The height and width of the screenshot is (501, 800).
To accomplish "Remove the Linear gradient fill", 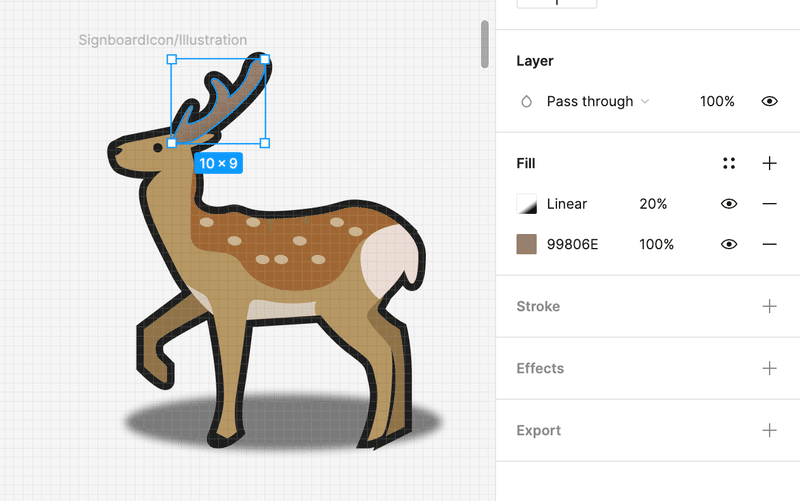I will pos(769,204).
